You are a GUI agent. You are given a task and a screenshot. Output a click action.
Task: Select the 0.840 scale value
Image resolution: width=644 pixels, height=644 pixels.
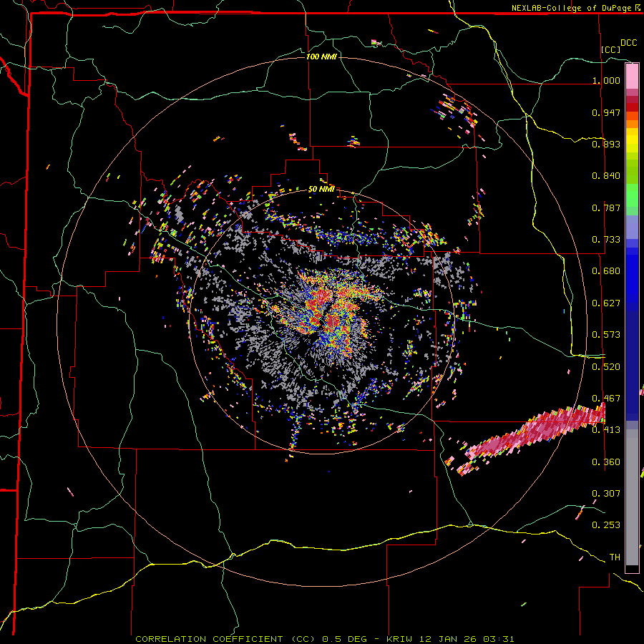[x=606, y=176]
